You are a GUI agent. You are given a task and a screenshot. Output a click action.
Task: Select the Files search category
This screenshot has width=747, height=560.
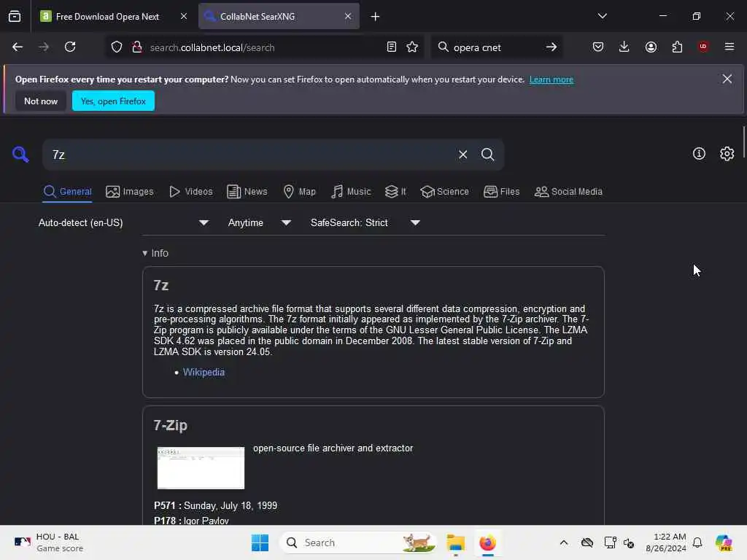point(501,192)
